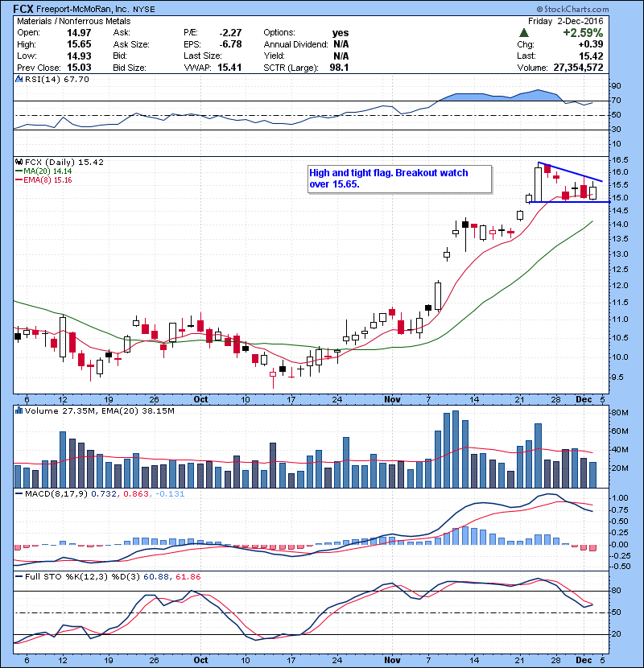
Task: Click the tallest volume bar in mid-November
Action: 456,449
